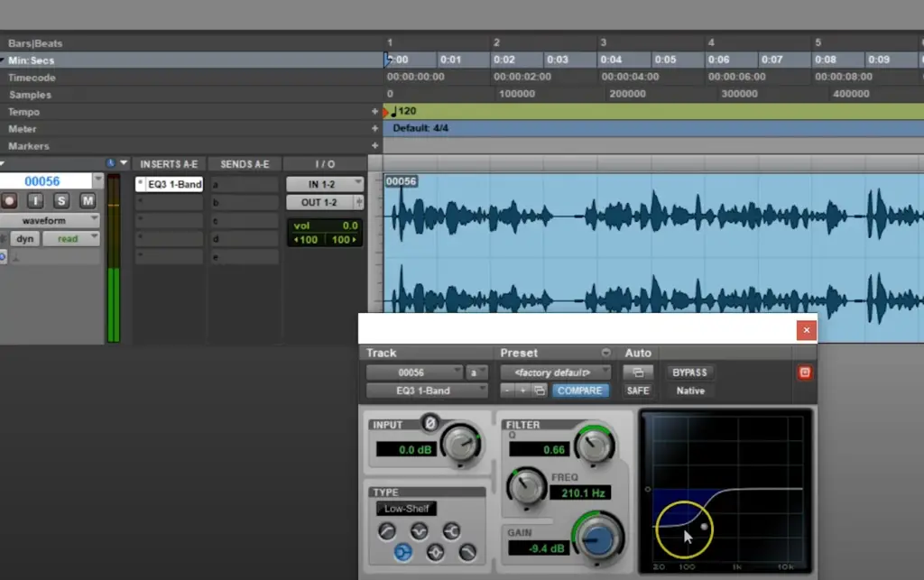Solo the 00056 track
The width and height of the screenshot is (924, 580).
pyautogui.click(x=61, y=201)
